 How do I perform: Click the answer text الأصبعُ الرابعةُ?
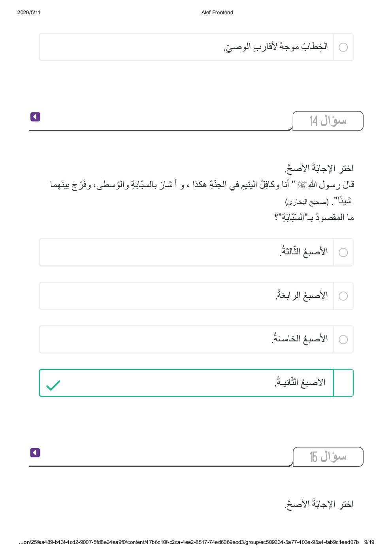302,295
